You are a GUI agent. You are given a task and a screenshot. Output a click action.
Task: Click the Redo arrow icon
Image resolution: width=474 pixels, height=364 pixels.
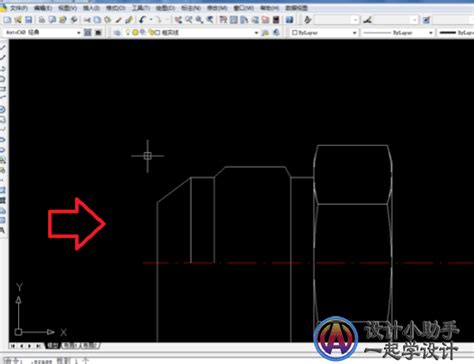159,20
